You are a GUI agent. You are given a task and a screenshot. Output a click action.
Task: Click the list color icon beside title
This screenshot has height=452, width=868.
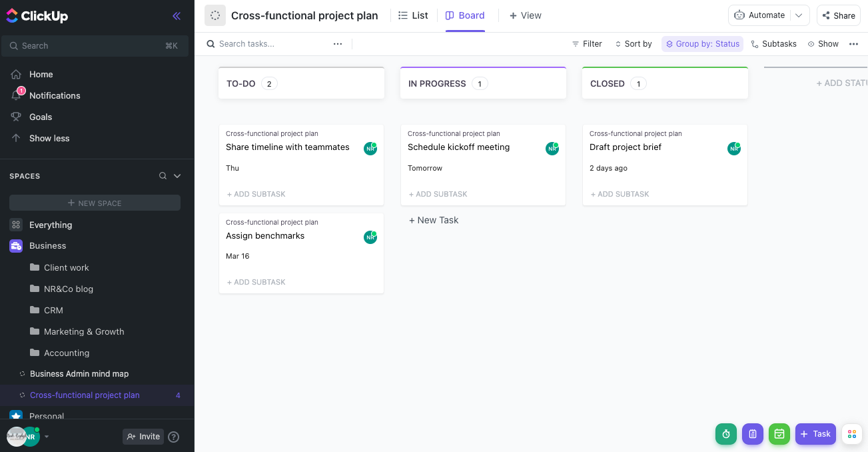click(215, 15)
